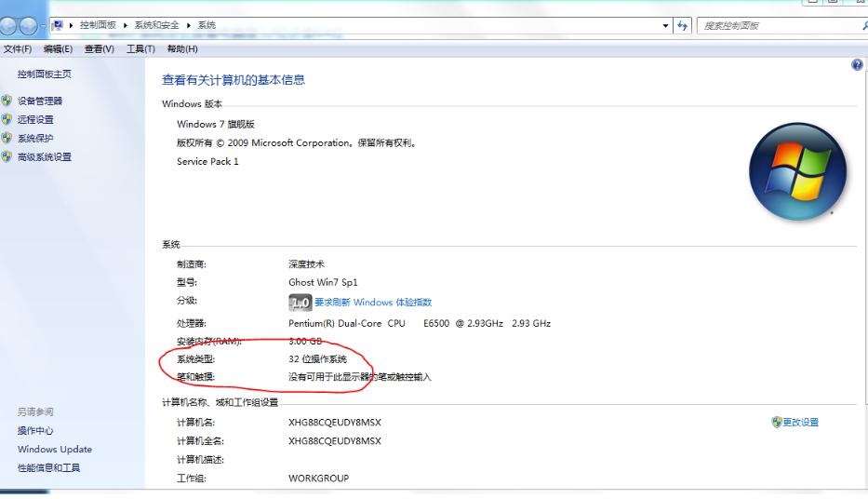868x499 pixels.
Task: Click 要求刷新 Windows 体验指数 link
Action: click(x=373, y=303)
